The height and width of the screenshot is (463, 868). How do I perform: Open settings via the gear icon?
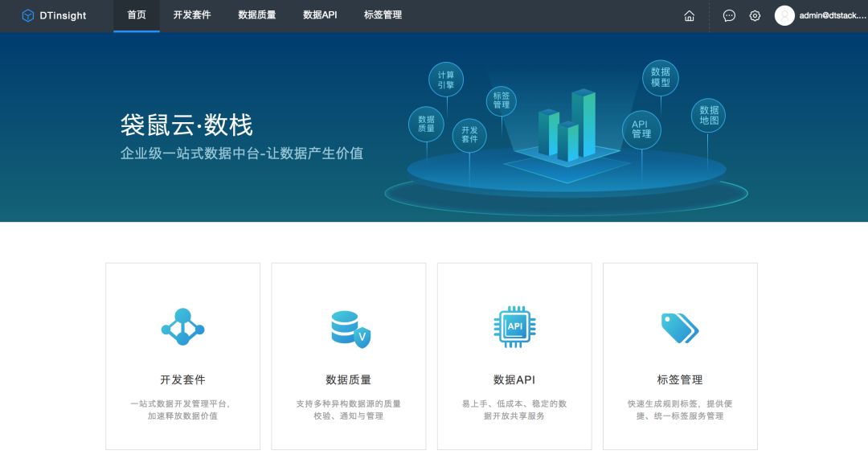pos(755,15)
